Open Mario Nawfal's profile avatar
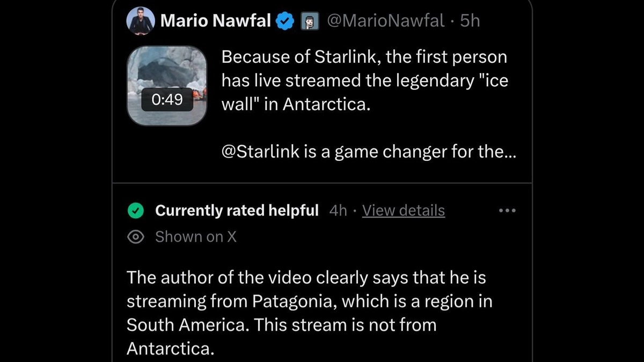This screenshot has width=644, height=362. [x=141, y=21]
